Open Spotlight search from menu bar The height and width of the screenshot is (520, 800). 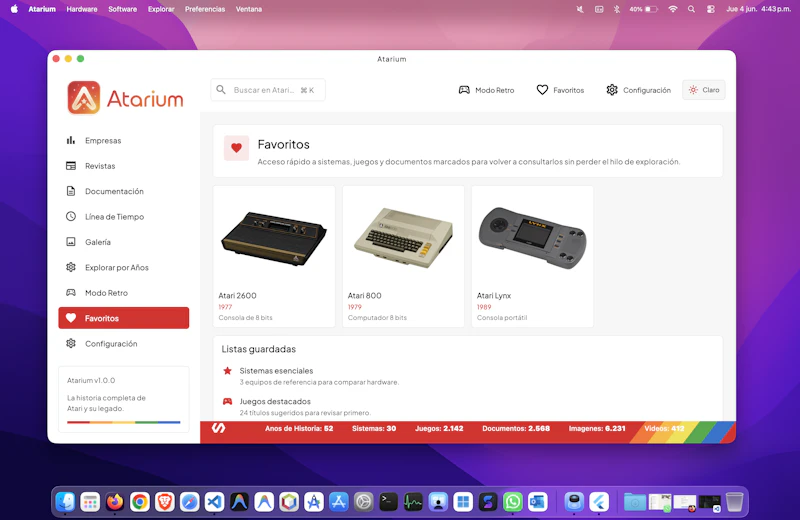click(691, 9)
